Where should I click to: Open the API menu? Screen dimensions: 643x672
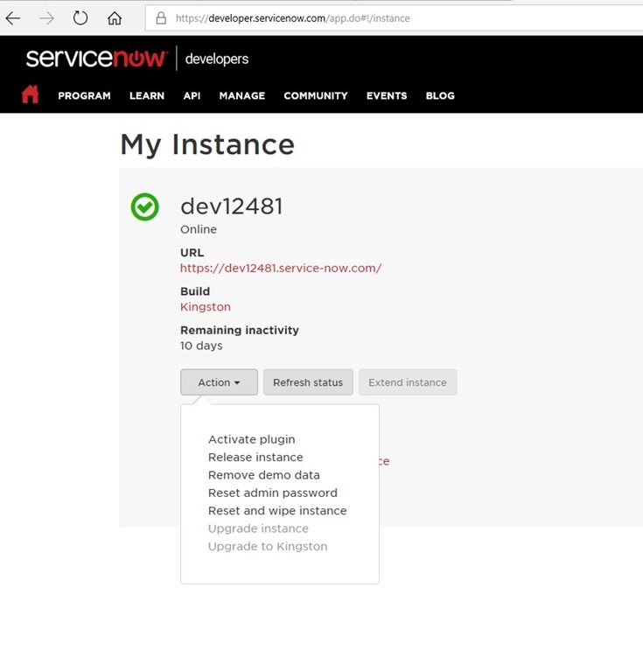192,95
